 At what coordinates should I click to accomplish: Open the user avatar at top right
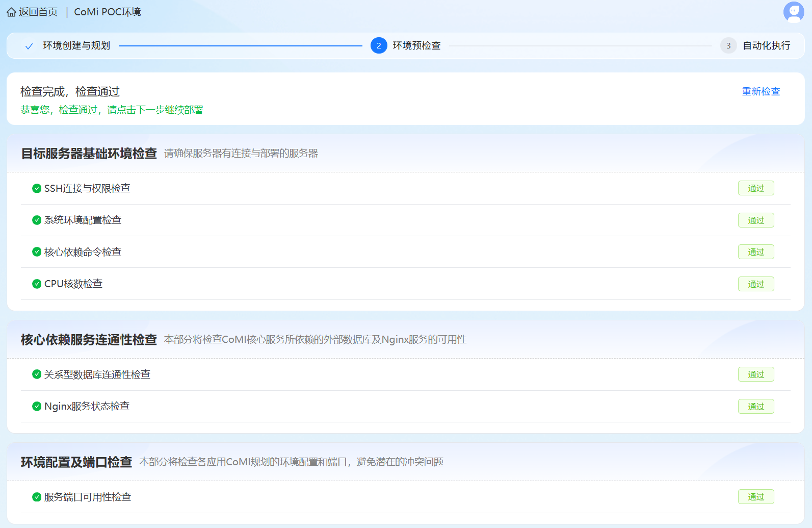coord(793,12)
